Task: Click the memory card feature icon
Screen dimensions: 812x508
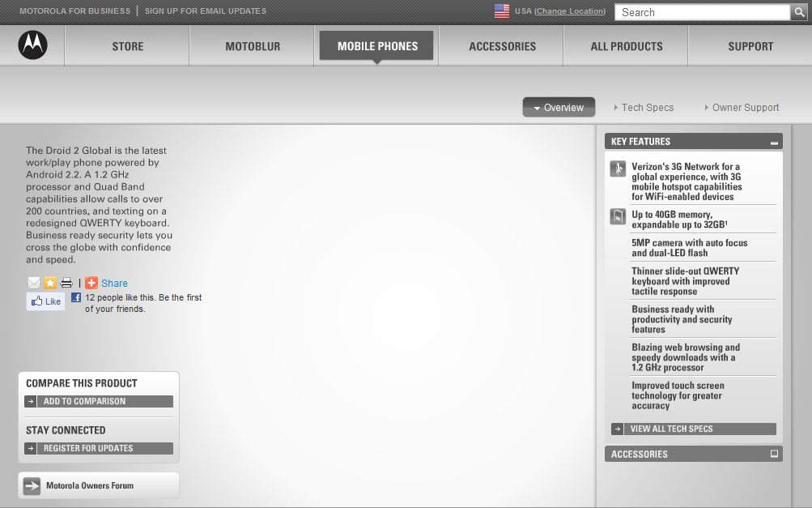Action: (x=618, y=216)
